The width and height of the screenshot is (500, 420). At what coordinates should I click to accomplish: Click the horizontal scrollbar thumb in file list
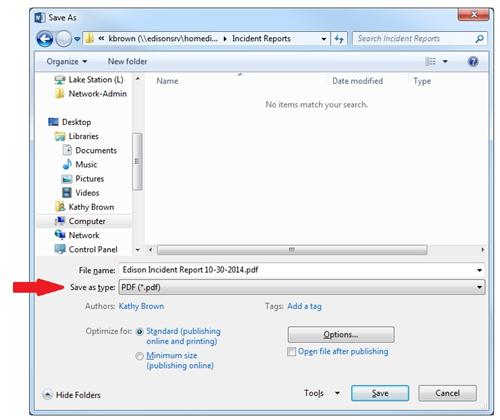[x=292, y=250]
